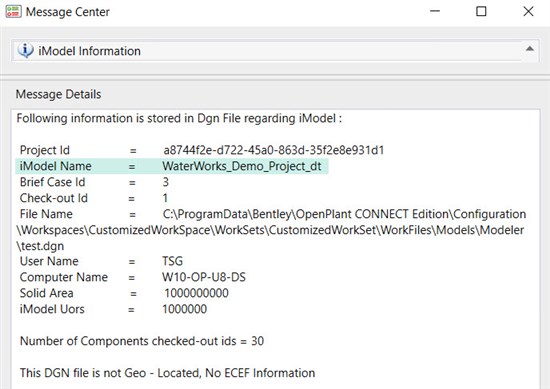550x389 pixels.
Task: Minimize the Message Center window
Action: coord(435,11)
